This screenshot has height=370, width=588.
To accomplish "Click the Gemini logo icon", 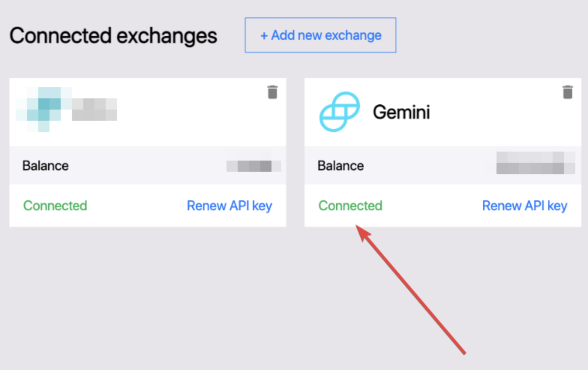I will coord(339,112).
